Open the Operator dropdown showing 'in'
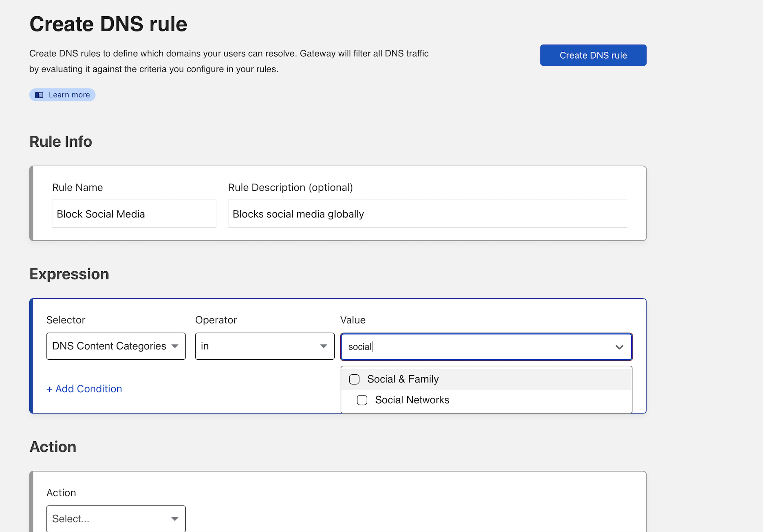Image resolution: width=763 pixels, height=532 pixels. tap(258, 346)
